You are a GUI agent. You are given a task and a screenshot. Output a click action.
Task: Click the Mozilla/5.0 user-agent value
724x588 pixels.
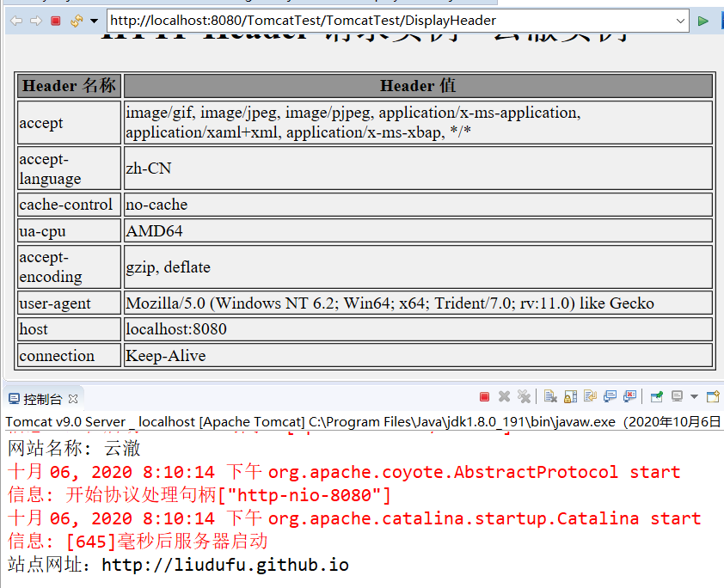coord(419,303)
